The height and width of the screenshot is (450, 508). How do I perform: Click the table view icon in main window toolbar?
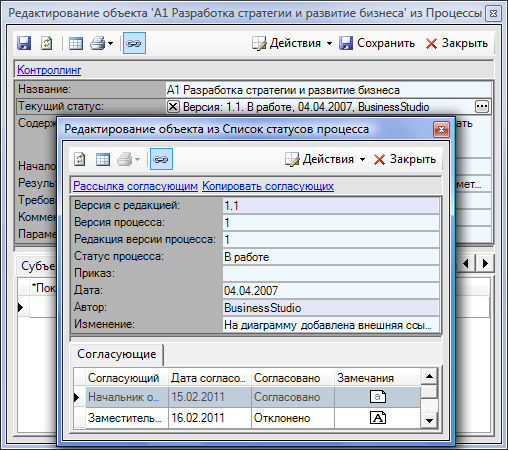pos(76,43)
